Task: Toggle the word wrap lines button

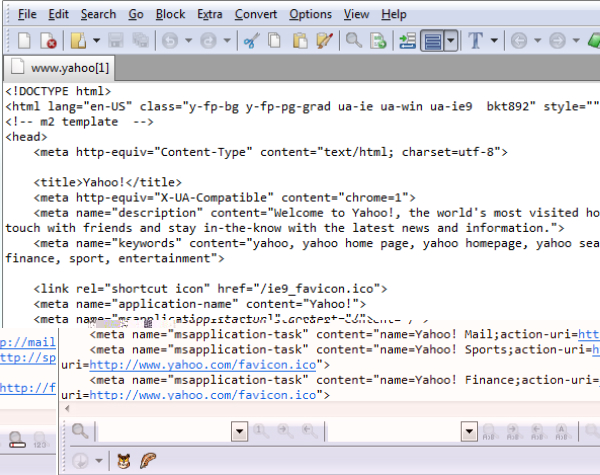Action: tap(432, 40)
